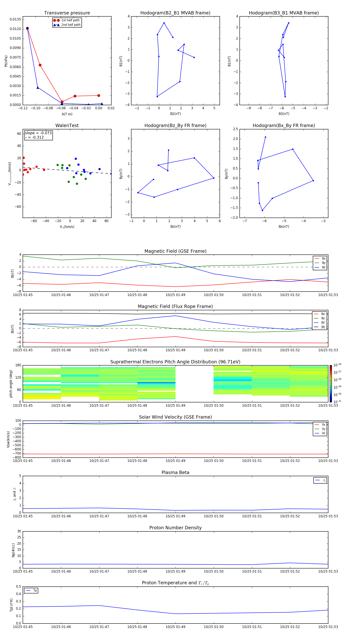Click the '1st half path' legend entry
Image resolution: width=351 pixels, height=644 pixels.
67,20
